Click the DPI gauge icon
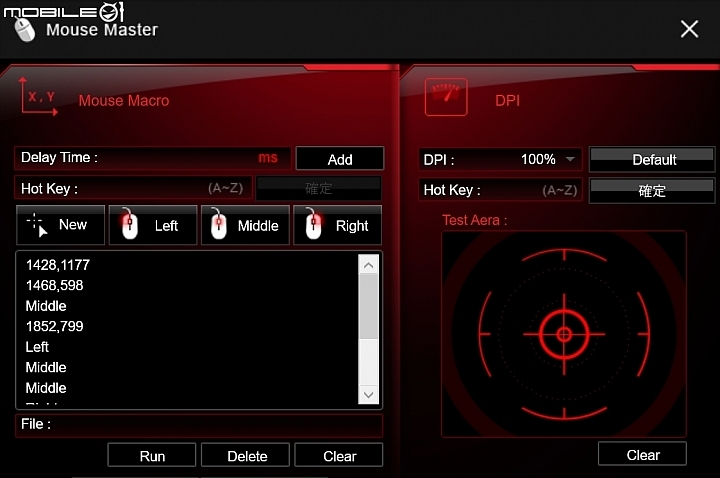The width and height of the screenshot is (720, 478). 446,96
